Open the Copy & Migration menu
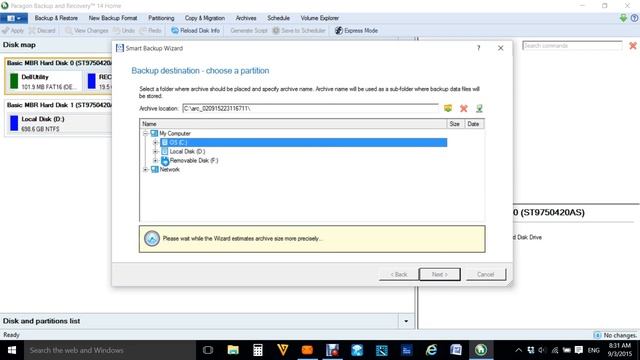Image resolution: width=640 pixels, height=360 pixels. click(204, 18)
